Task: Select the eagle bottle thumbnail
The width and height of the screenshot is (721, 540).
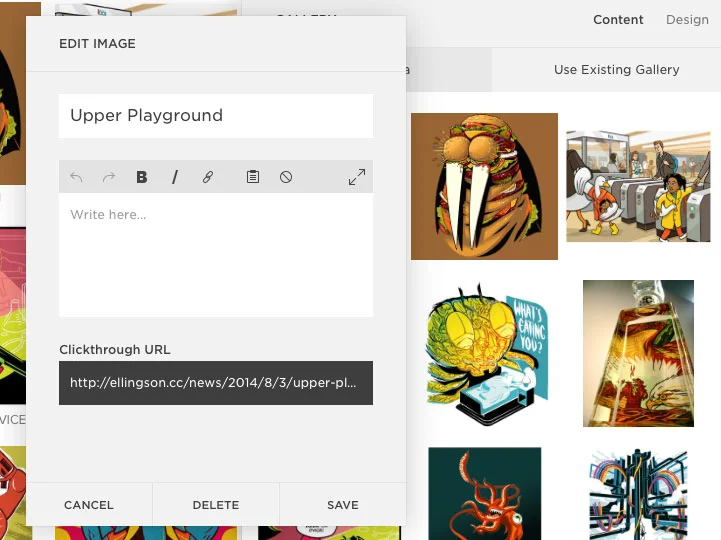Action: pyautogui.click(x=638, y=353)
